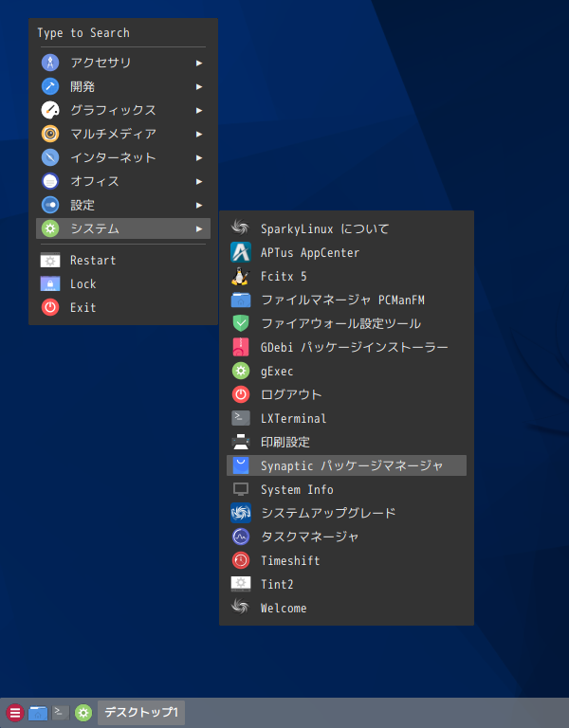Choose the Timeshift menu entry

click(x=346, y=560)
